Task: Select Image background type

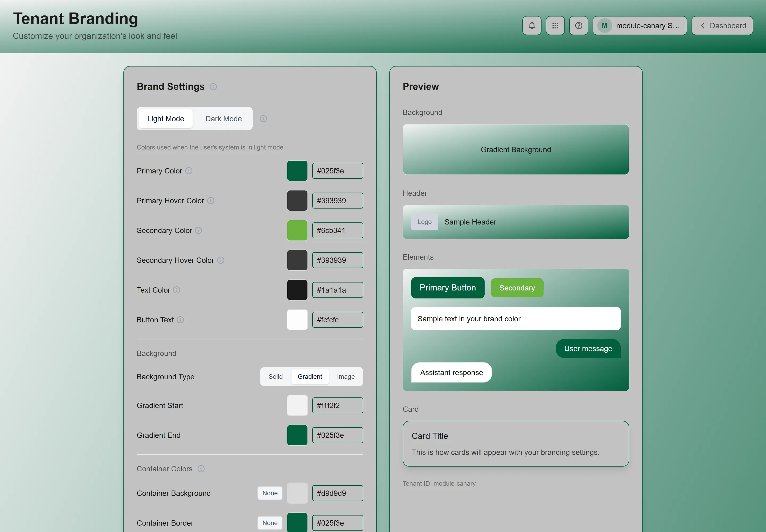Action: coord(346,377)
